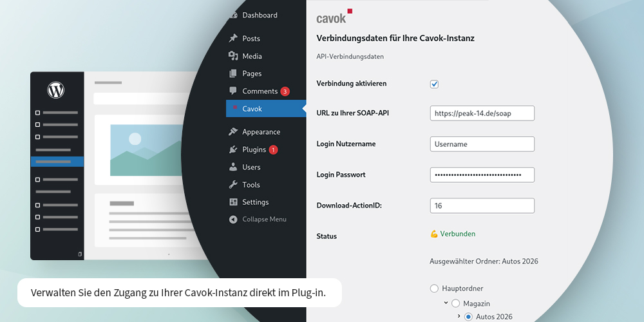Click the Verbindungsdaten für Ihre Cavok-Instanz heading
The height and width of the screenshot is (322, 644).
395,38
